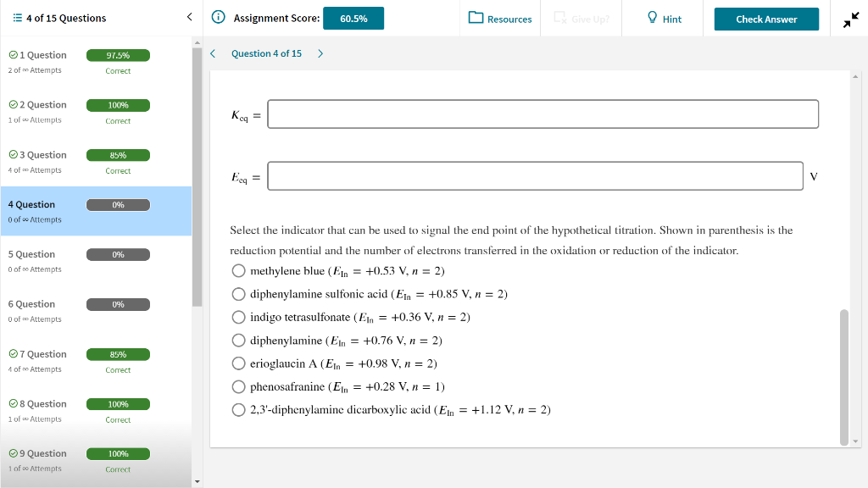Image resolution: width=868 pixels, height=488 pixels.
Task: Click the 60.5% assignment score badge
Action: (x=353, y=17)
